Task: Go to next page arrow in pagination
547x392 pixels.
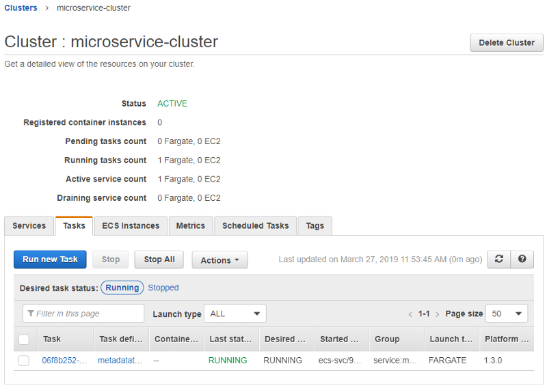Action: tap(437, 314)
